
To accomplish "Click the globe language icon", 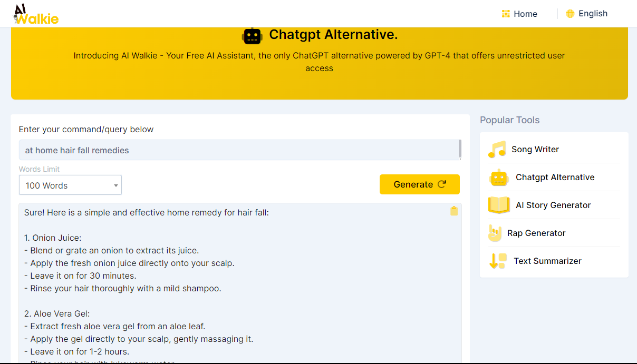I will [570, 14].
